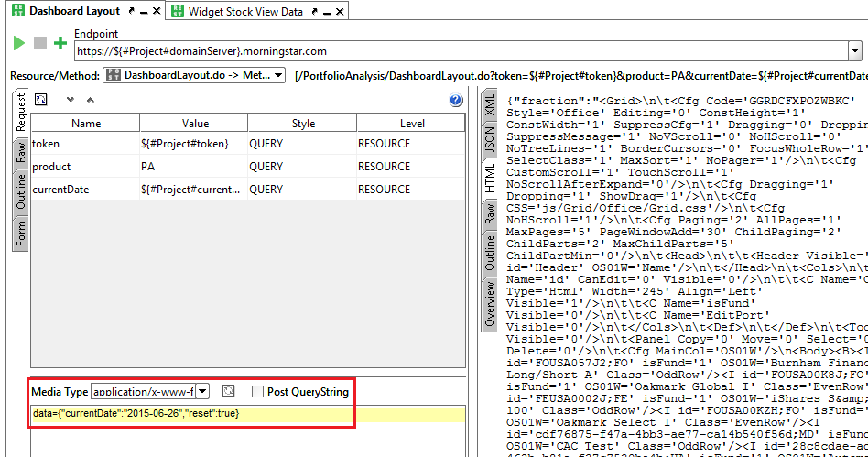Screen dimensions: 868x457
Task: Minimize the Widget Stock View Data tab
Action: [x=327, y=13]
